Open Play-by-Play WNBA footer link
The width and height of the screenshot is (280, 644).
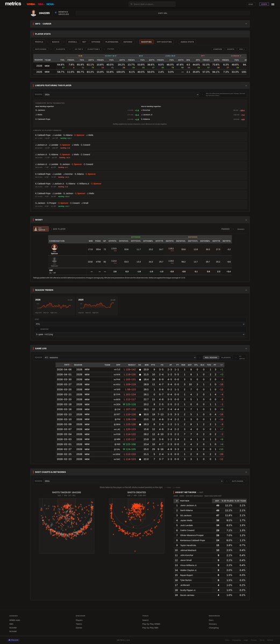point(152,624)
